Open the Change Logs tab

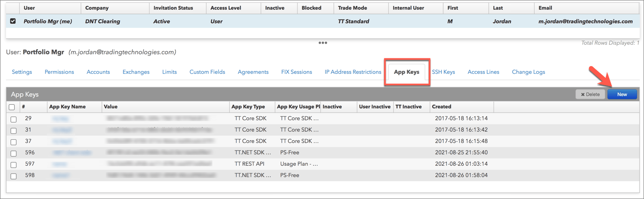tap(529, 72)
